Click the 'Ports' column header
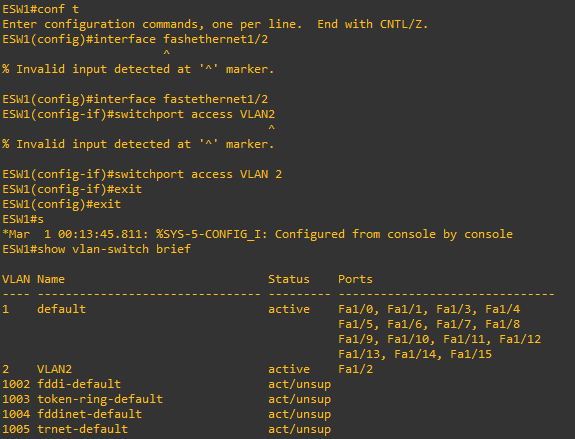575x439 pixels. pyautogui.click(x=355, y=279)
